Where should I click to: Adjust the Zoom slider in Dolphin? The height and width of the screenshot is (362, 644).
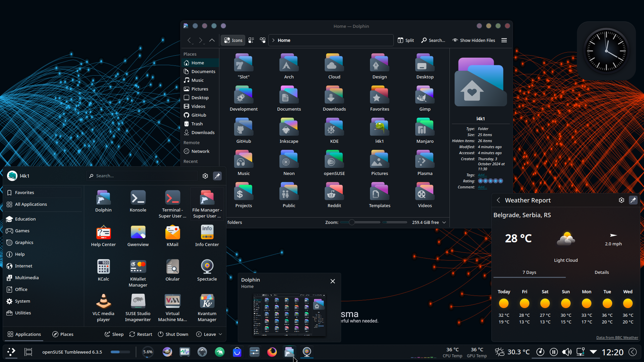click(x=352, y=222)
